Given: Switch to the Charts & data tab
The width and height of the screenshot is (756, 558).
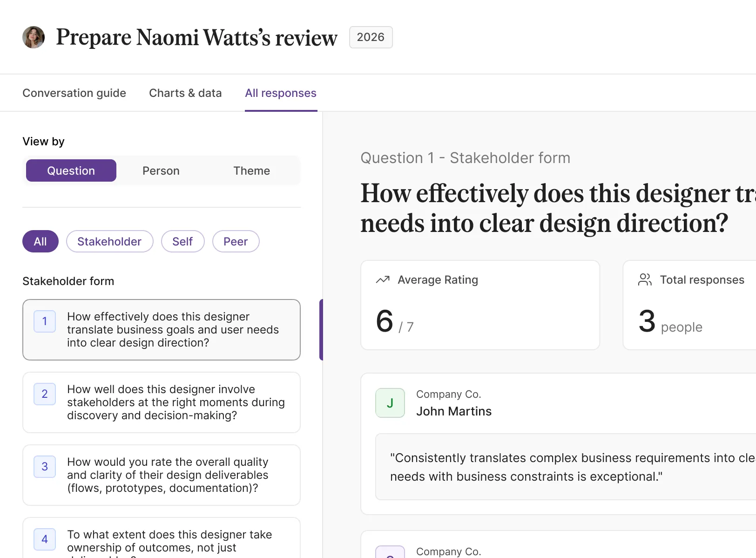Looking at the screenshot, I should pyautogui.click(x=185, y=93).
